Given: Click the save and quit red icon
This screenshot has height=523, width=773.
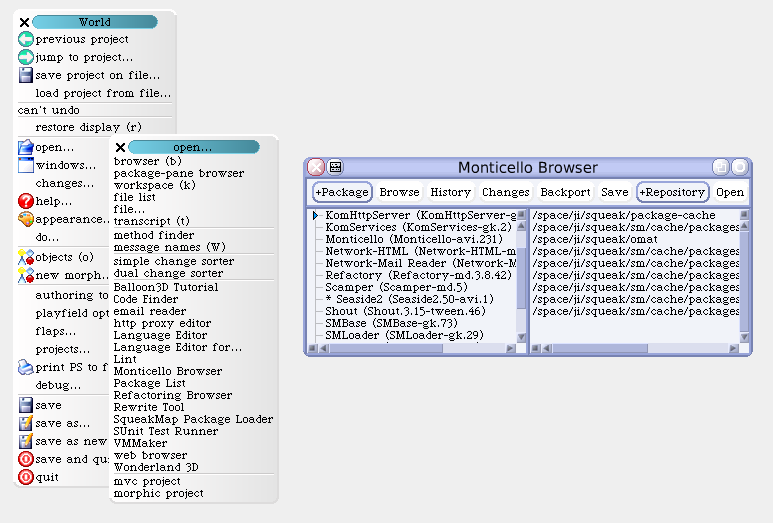Looking at the screenshot, I should [x=26, y=459].
